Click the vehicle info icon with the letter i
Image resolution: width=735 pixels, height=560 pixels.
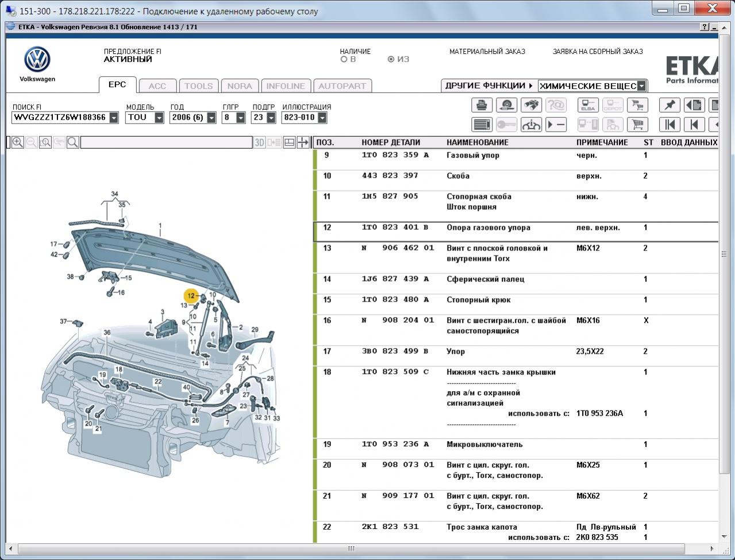pos(531,125)
